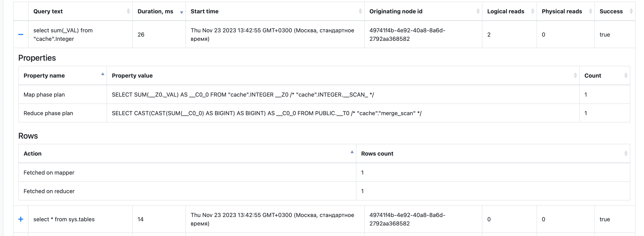Viewport: 644px width, 236px height.
Task: Click the Start time column header
Action: tap(204, 11)
